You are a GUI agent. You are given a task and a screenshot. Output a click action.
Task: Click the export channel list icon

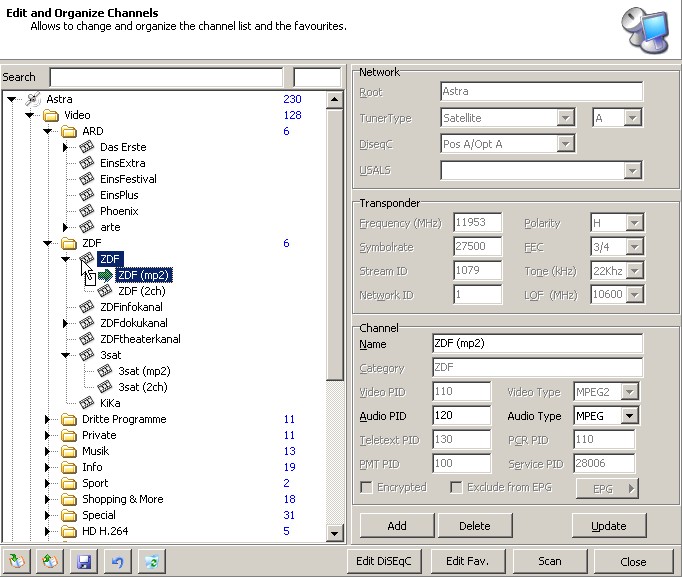point(50,561)
